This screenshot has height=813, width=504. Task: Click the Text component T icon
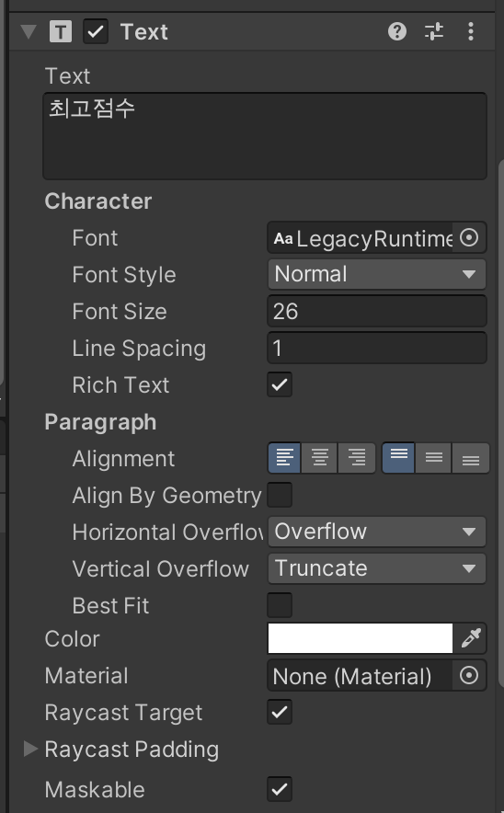point(61,31)
